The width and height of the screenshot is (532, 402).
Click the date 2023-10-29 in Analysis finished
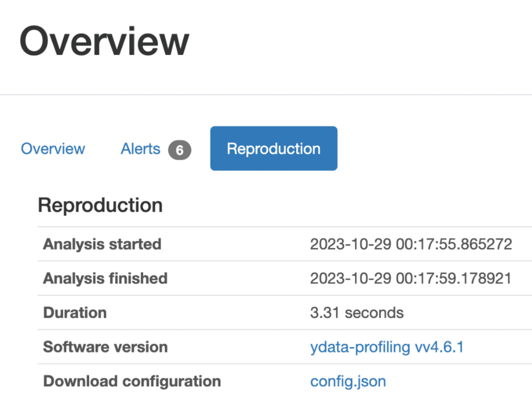350,278
